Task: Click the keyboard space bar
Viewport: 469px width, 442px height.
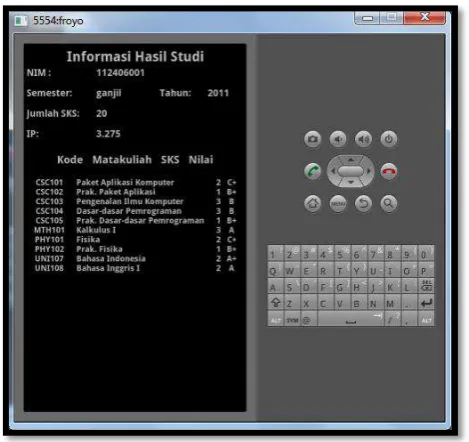Action: click(350, 319)
